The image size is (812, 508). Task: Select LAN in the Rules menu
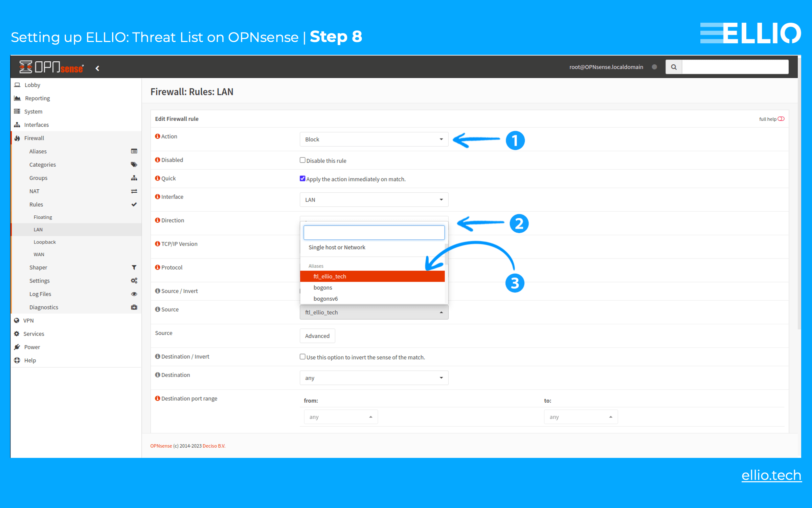point(38,229)
